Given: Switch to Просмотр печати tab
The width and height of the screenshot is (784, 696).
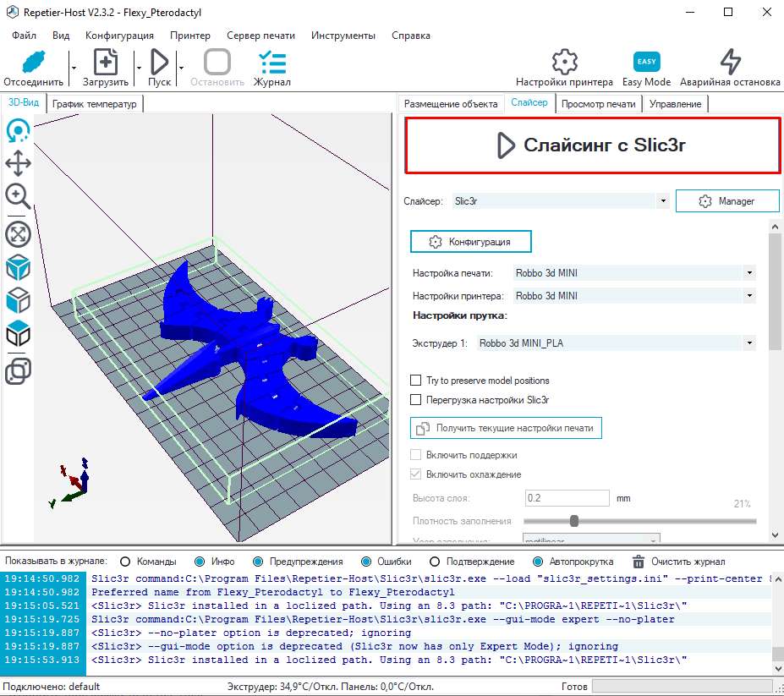Looking at the screenshot, I should tap(599, 104).
